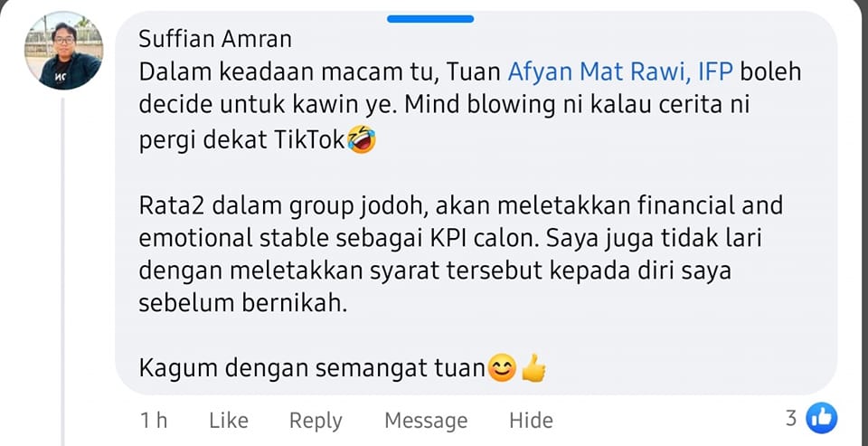Reply to this comment
The height and width of the screenshot is (446, 868).
(x=316, y=421)
